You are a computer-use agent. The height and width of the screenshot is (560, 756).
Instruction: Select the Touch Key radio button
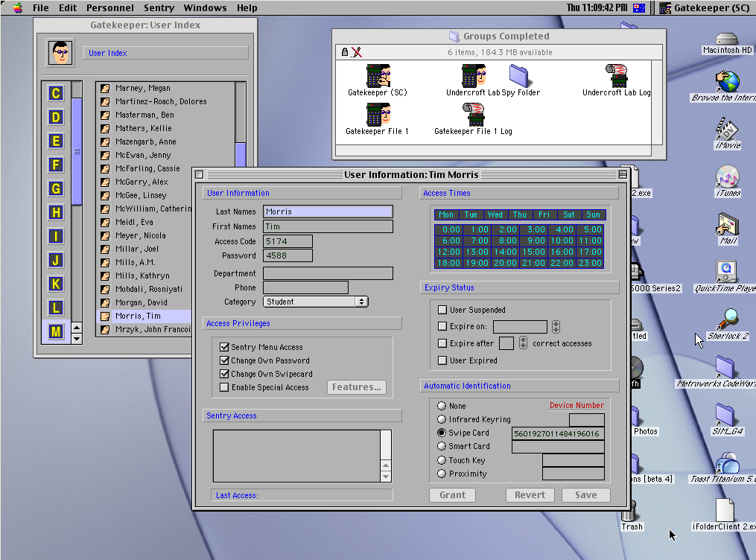click(441, 460)
